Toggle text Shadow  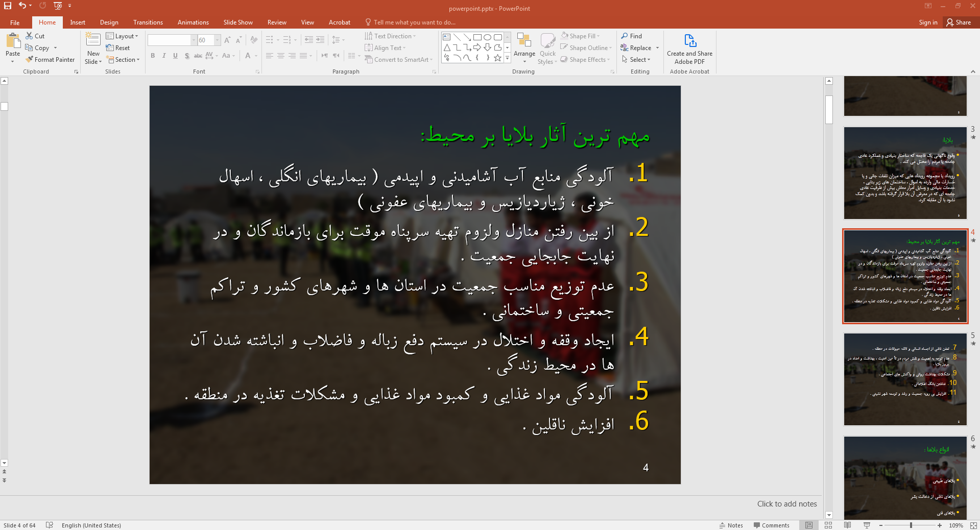(187, 56)
